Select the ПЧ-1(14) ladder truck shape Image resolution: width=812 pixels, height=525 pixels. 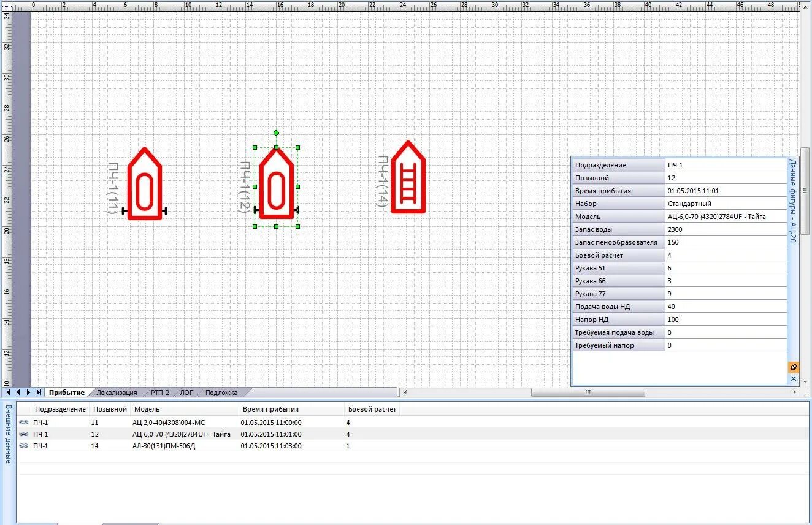[x=408, y=177]
